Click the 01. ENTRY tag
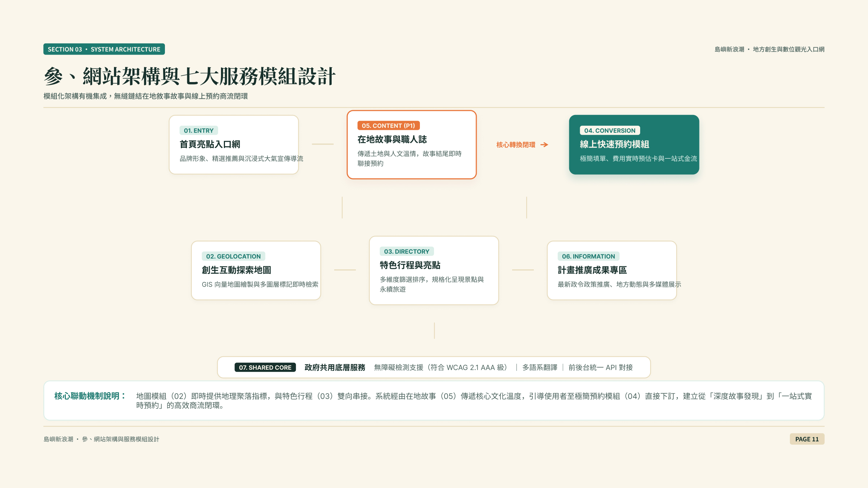Screen dimensions: 868x488 199,130
